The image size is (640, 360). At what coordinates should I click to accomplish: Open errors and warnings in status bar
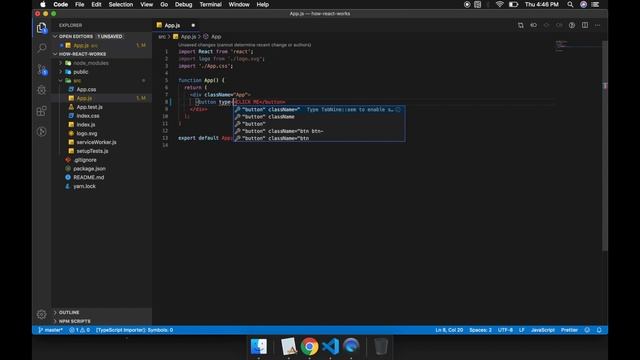tap(80, 330)
